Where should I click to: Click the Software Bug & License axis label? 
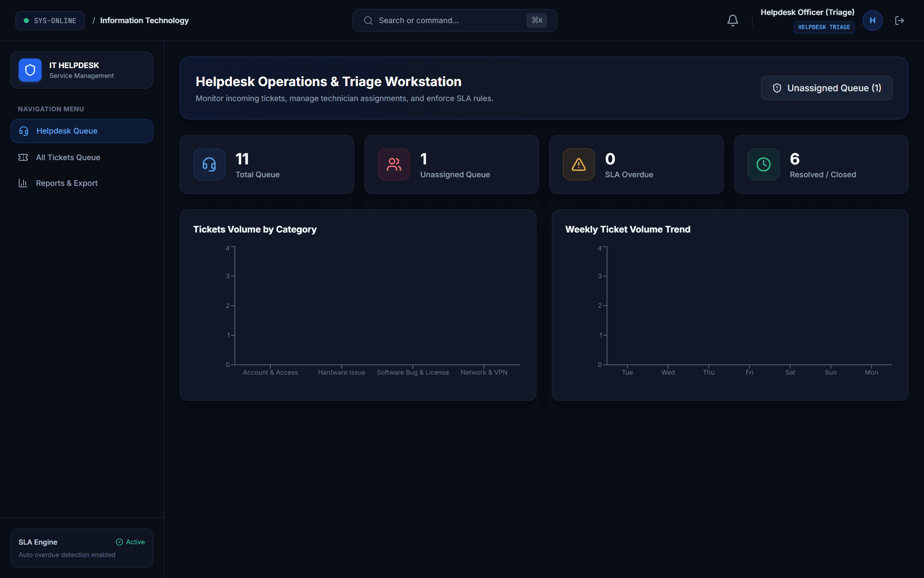(413, 372)
